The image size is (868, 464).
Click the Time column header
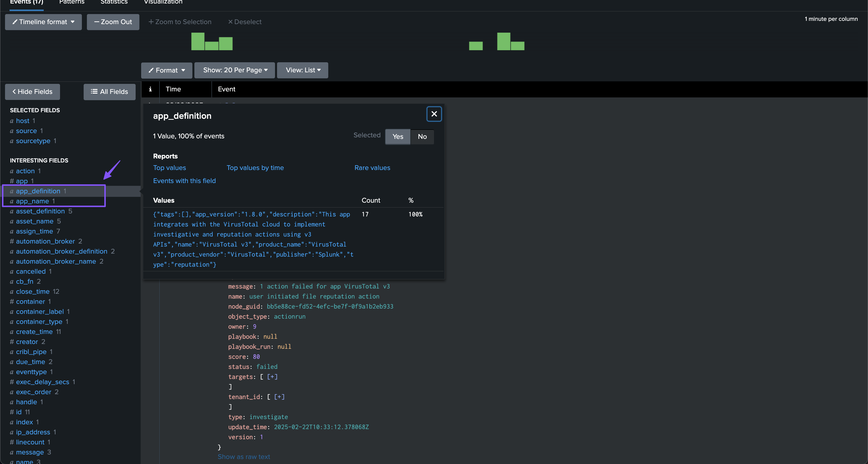click(173, 89)
